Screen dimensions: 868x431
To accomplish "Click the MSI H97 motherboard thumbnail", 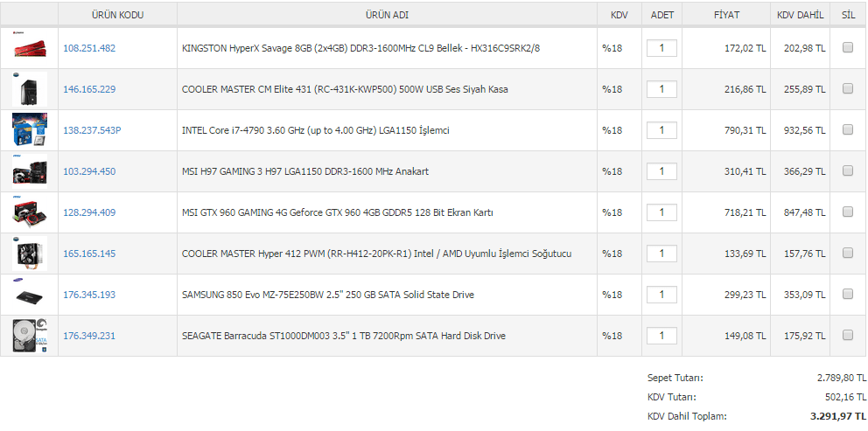I will [30, 171].
